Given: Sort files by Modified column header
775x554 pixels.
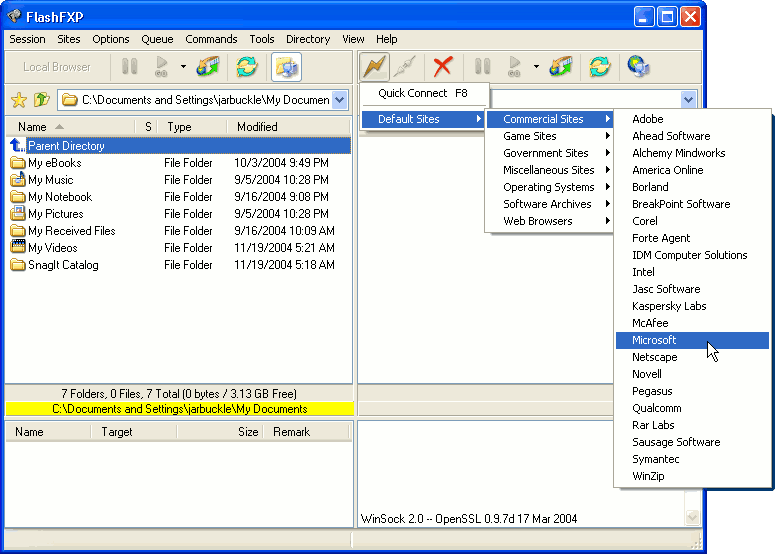Looking at the screenshot, I should [258, 127].
